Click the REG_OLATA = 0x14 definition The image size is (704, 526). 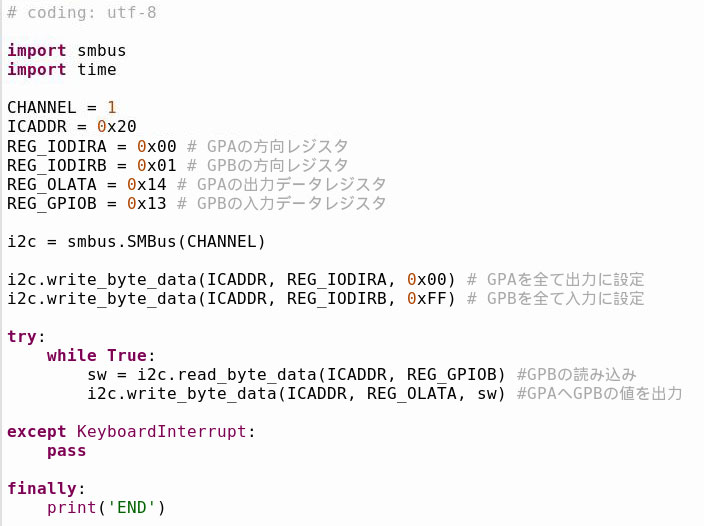[87, 185]
